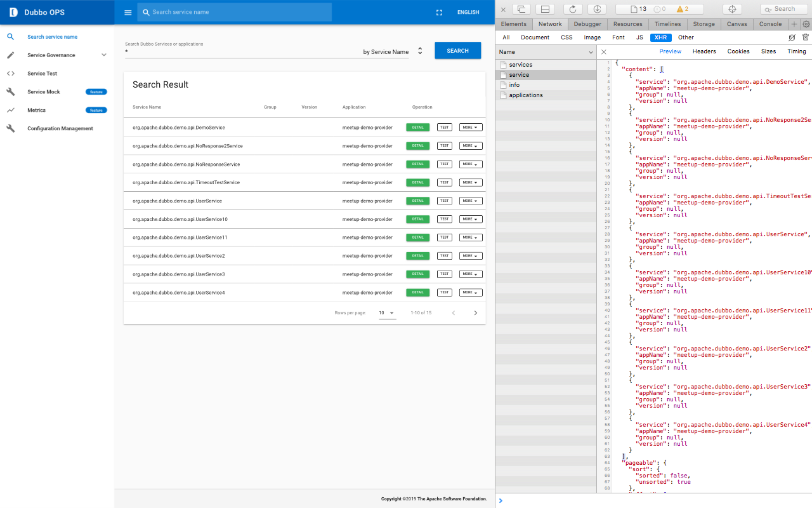The height and width of the screenshot is (508, 812).
Task: Click the warnings count triangle icon
Action: (x=681, y=9)
